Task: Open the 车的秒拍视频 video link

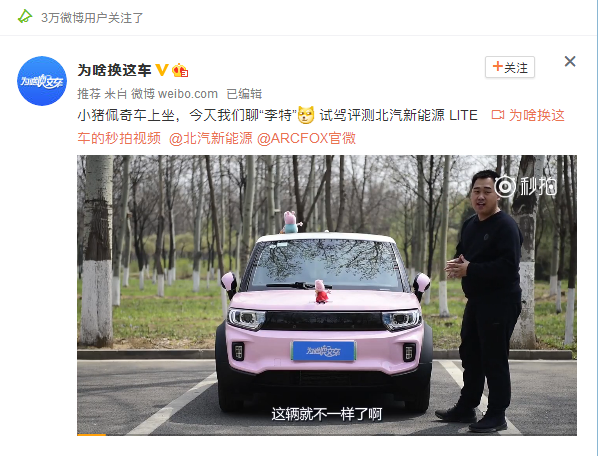Action: [119, 138]
